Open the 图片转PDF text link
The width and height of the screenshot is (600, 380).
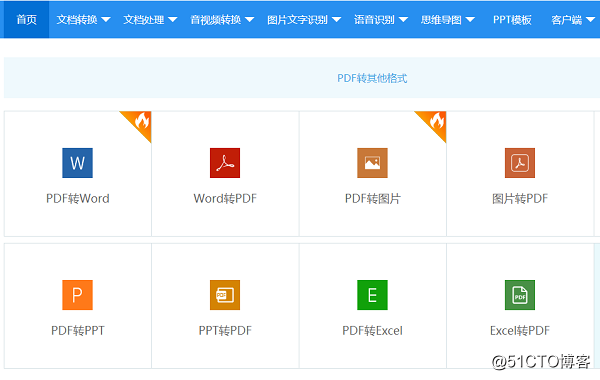pos(520,199)
